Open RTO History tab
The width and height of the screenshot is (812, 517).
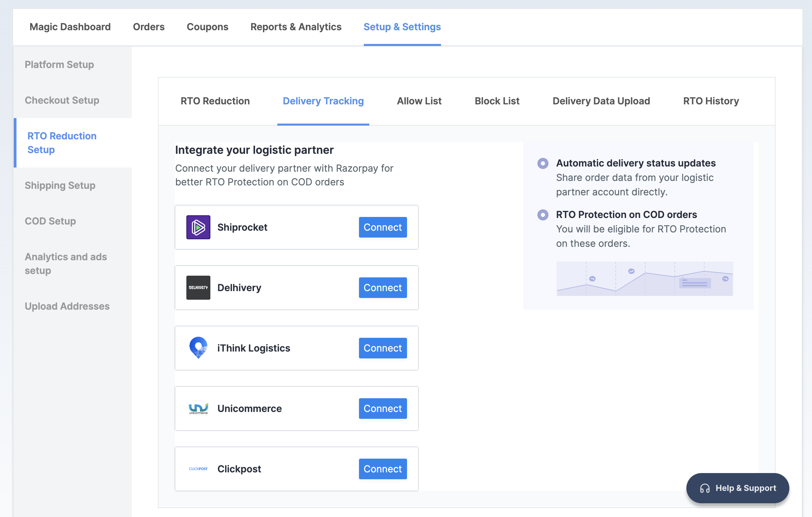point(711,100)
